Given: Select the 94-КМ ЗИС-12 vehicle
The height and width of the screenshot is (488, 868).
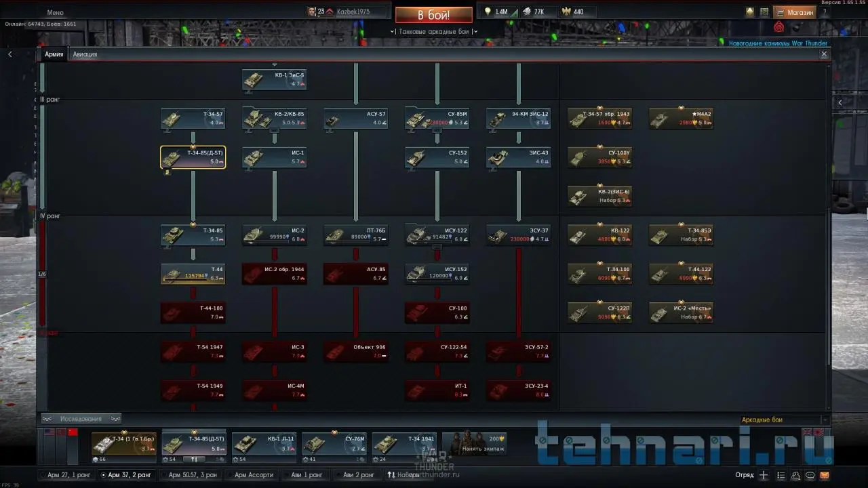Looking at the screenshot, I should point(519,119).
